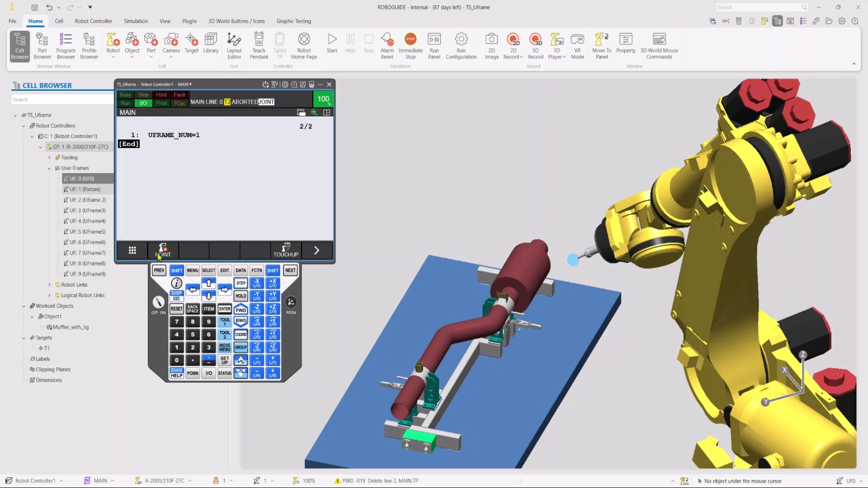Open the Library

(x=211, y=44)
